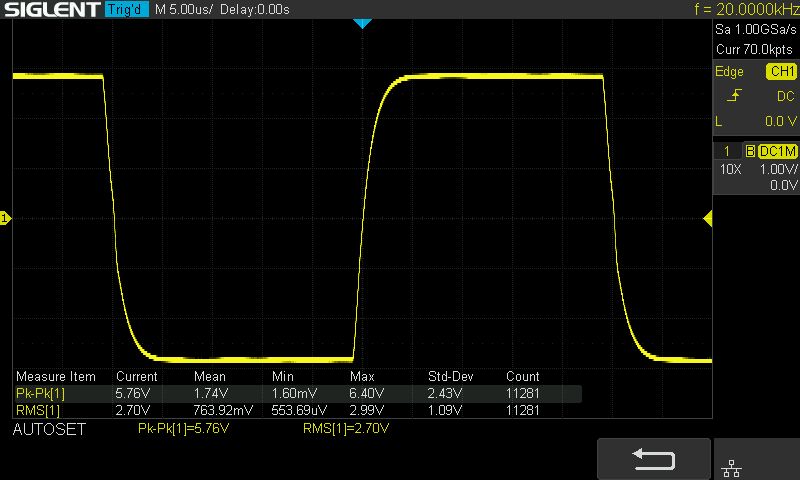Click the Pk-Pk[1]=5.76V bottom readout
Screen dimensions: 800x480
coord(183,428)
